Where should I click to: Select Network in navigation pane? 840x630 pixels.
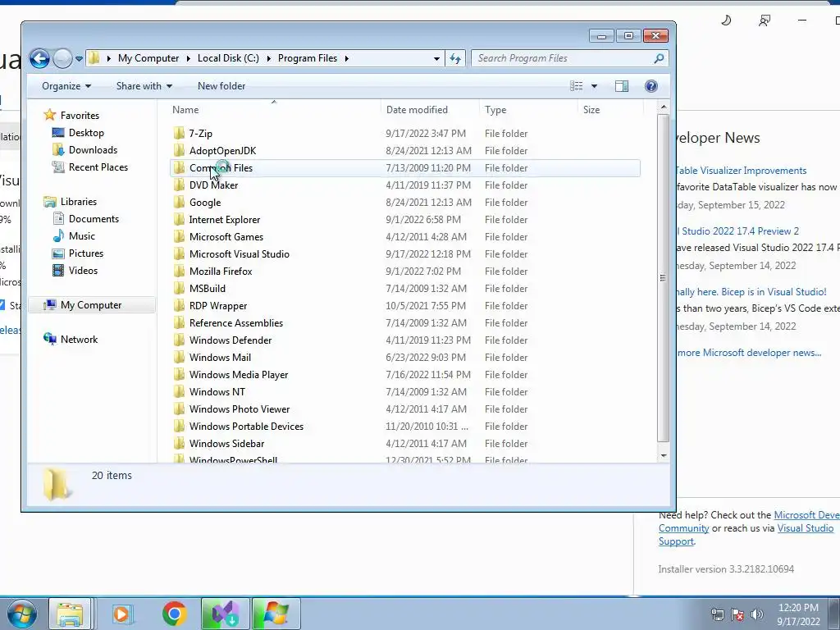[x=79, y=339]
